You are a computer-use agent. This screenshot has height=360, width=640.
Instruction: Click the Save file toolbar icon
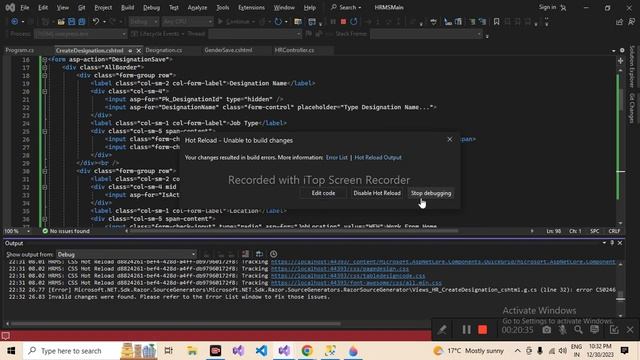tap(71, 21)
